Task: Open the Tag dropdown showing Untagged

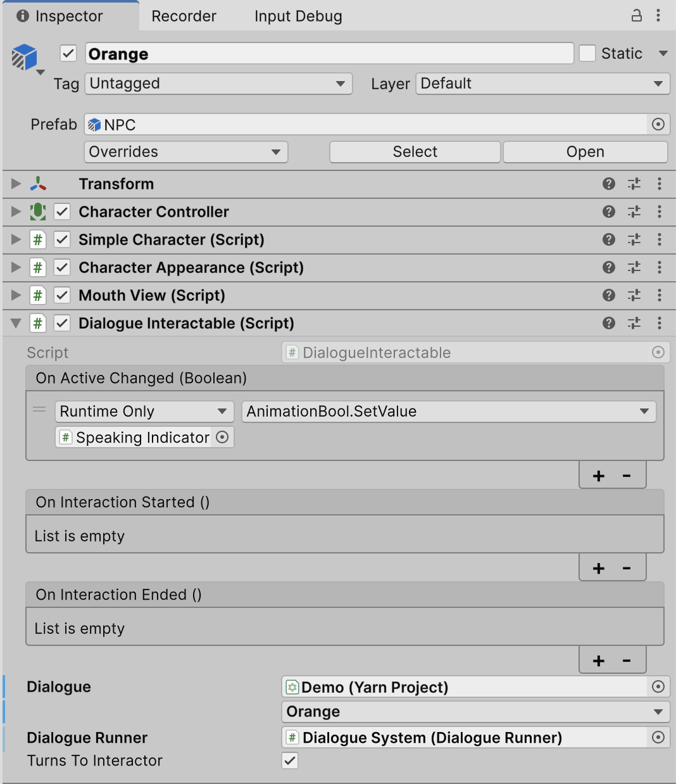Action: click(x=218, y=84)
